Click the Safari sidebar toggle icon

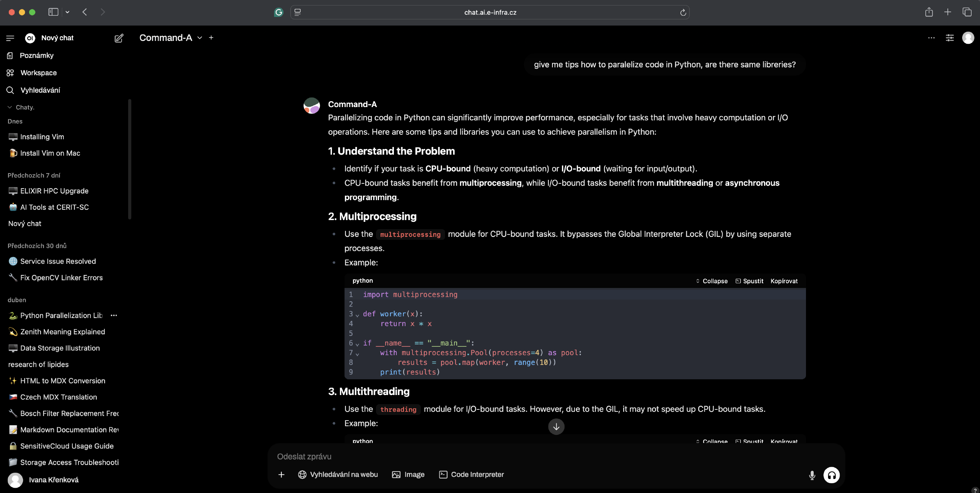(x=53, y=12)
